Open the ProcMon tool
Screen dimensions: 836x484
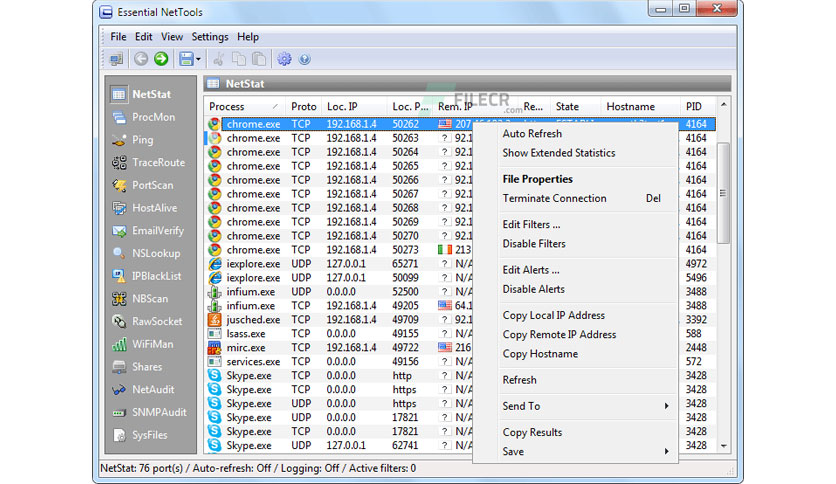(x=143, y=117)
